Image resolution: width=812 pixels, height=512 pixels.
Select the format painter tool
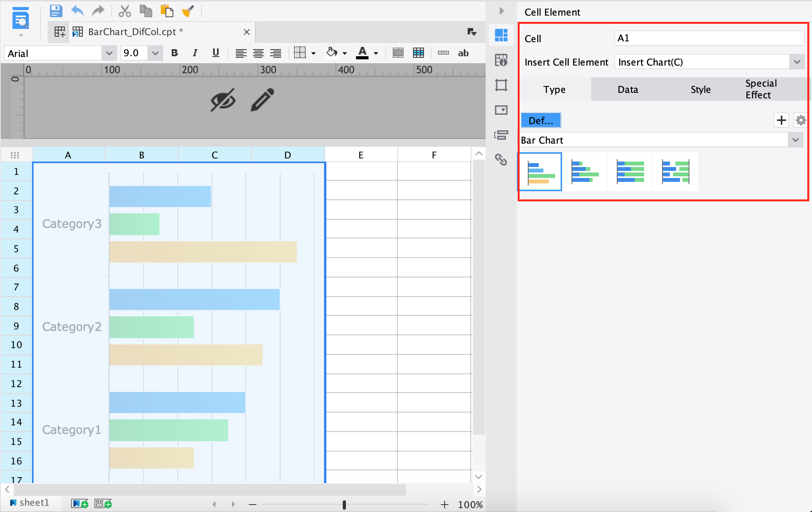point(188,11)
